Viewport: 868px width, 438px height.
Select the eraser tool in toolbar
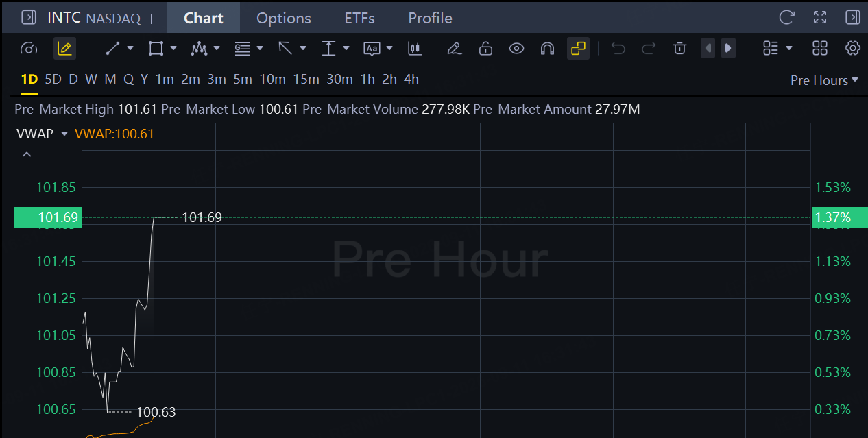click(x=454, y=49)
